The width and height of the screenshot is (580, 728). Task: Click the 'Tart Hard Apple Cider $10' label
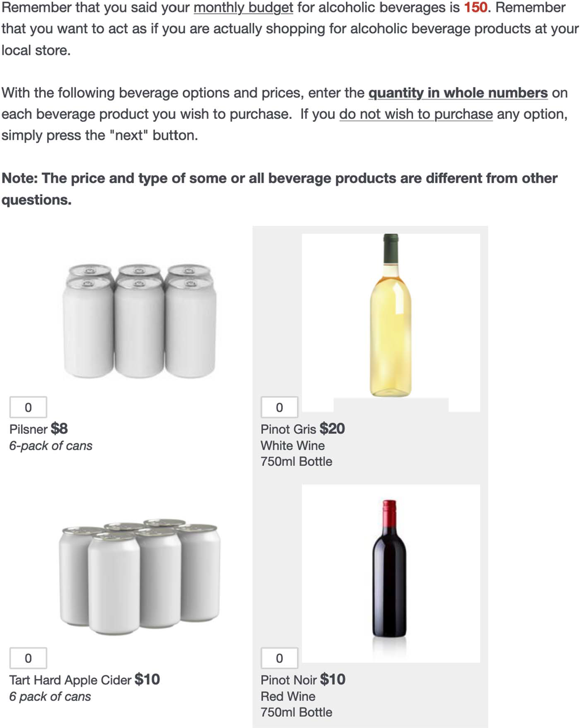coord(84,679)
